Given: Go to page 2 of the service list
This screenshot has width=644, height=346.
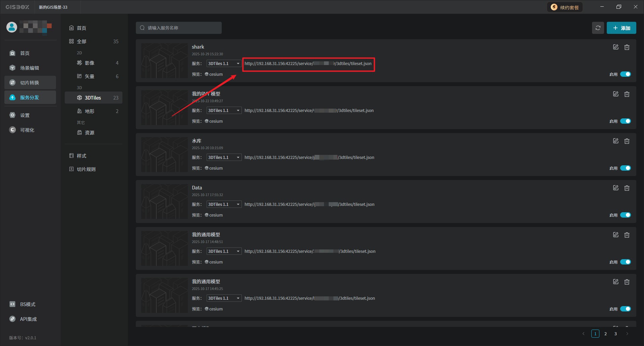Looking at the screenshot, I should pyautogui.click(x=605, y=334).
